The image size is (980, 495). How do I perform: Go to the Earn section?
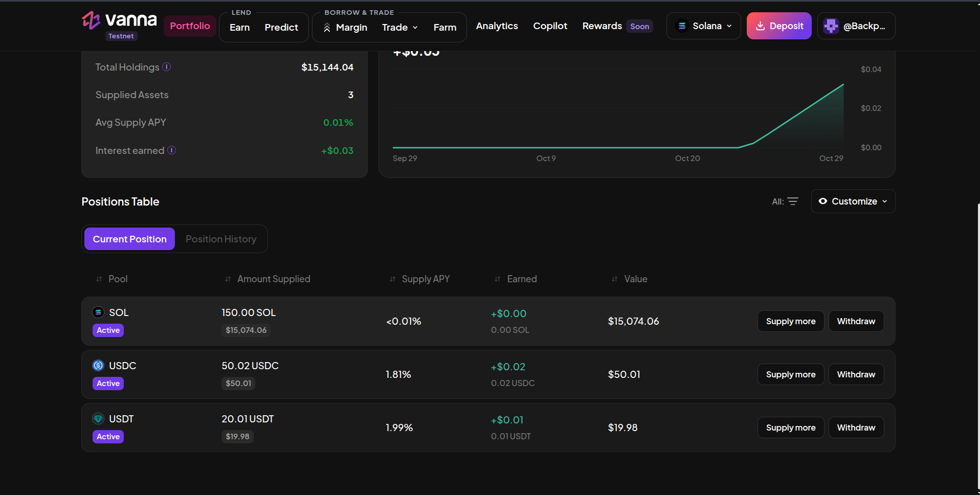(240, 27)
